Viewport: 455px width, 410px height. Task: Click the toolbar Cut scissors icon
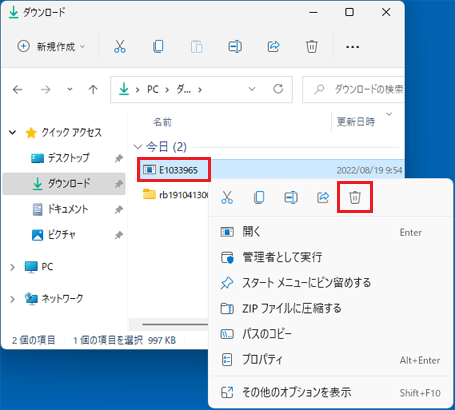[x=120, y=46]
